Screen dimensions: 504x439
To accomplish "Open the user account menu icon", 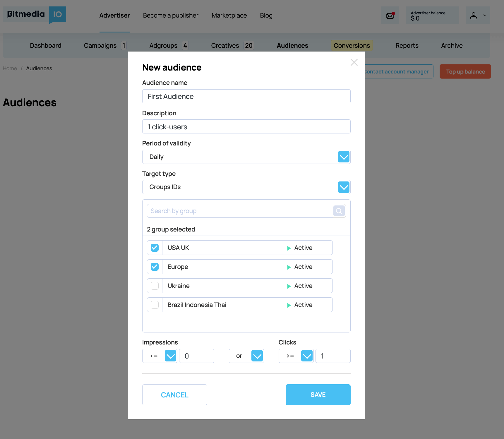I will pos(474,15).
